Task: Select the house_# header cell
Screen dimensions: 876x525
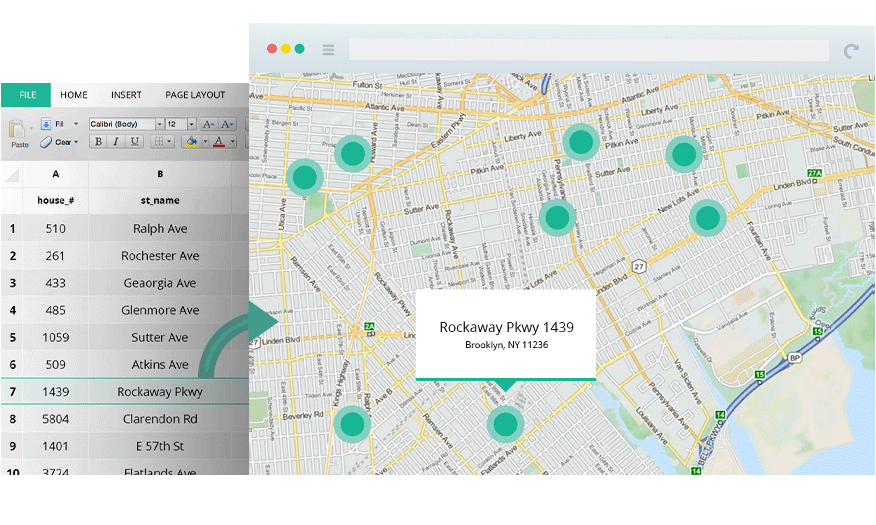Action: point(55,201)
